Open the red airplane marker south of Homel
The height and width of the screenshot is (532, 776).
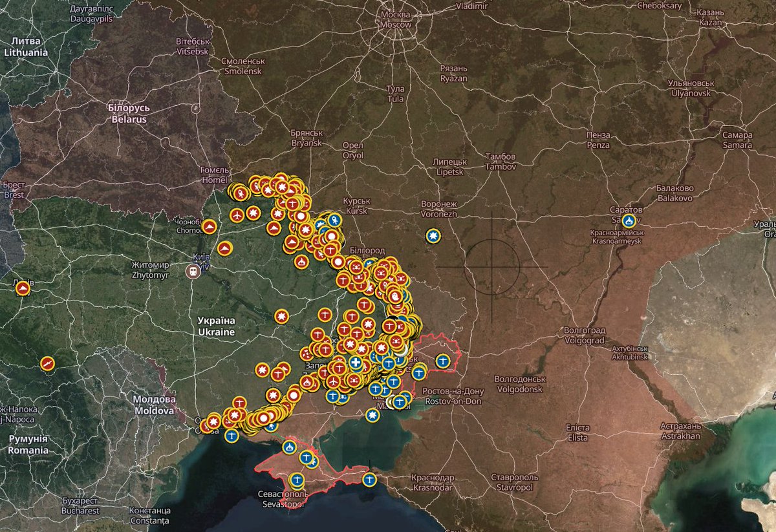click(x=237, y=214)
